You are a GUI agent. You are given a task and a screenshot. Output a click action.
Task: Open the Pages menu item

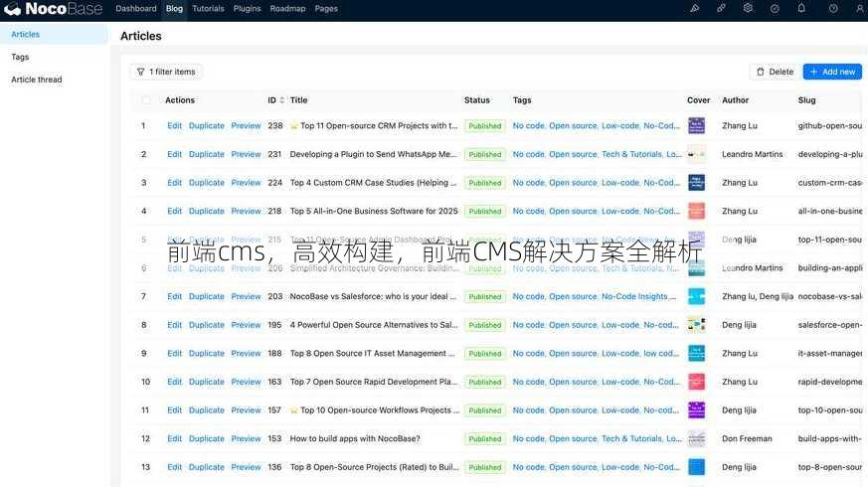tap(326, 9)
